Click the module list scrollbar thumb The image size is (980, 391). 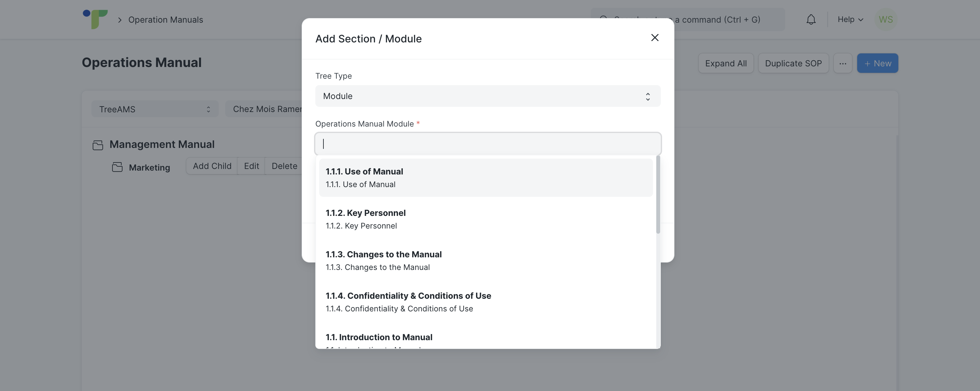click(x=658, y=195)
